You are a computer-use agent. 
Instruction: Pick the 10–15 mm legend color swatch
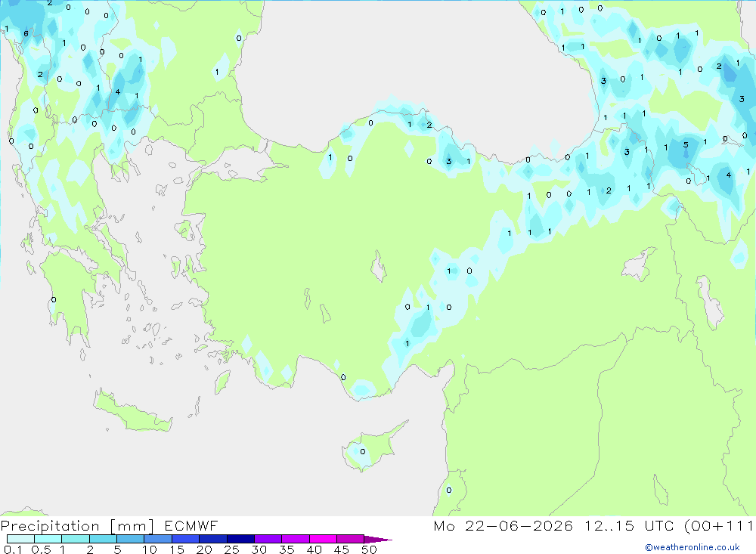pos(158,539)
